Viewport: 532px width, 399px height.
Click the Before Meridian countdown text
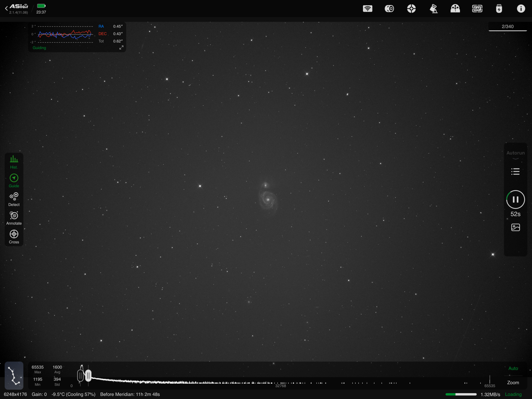[x=130, y=394]
